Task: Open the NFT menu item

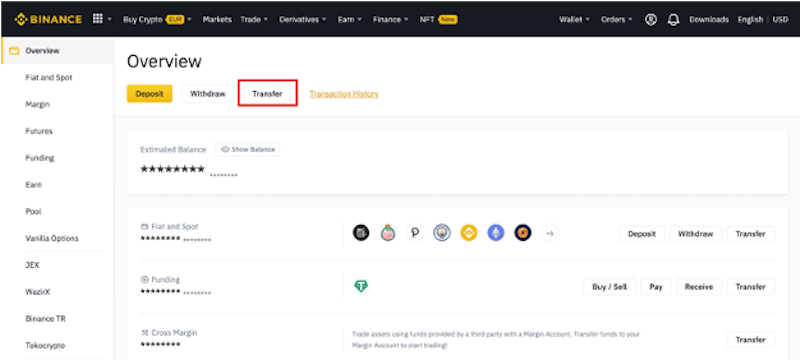Action: 438,19
